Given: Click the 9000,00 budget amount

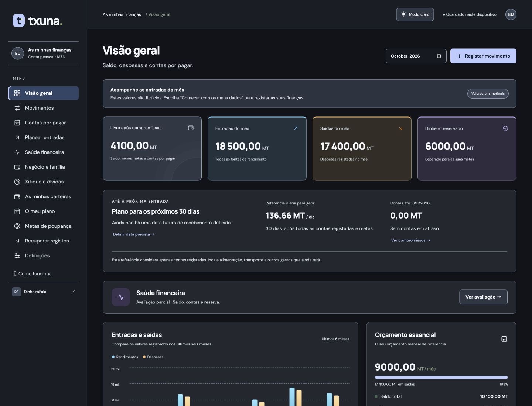Looking at the screenshot, I should [395, 367].
